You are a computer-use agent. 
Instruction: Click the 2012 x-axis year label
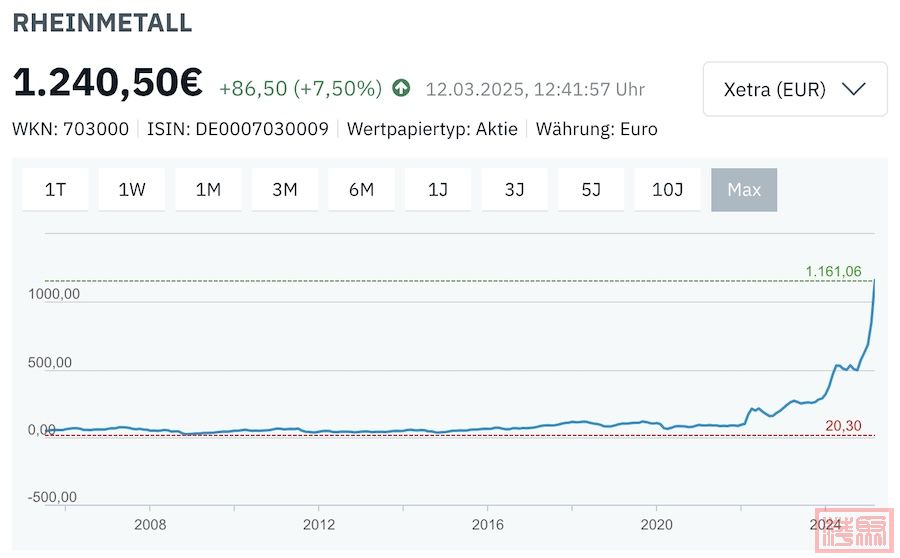(319, 525)
